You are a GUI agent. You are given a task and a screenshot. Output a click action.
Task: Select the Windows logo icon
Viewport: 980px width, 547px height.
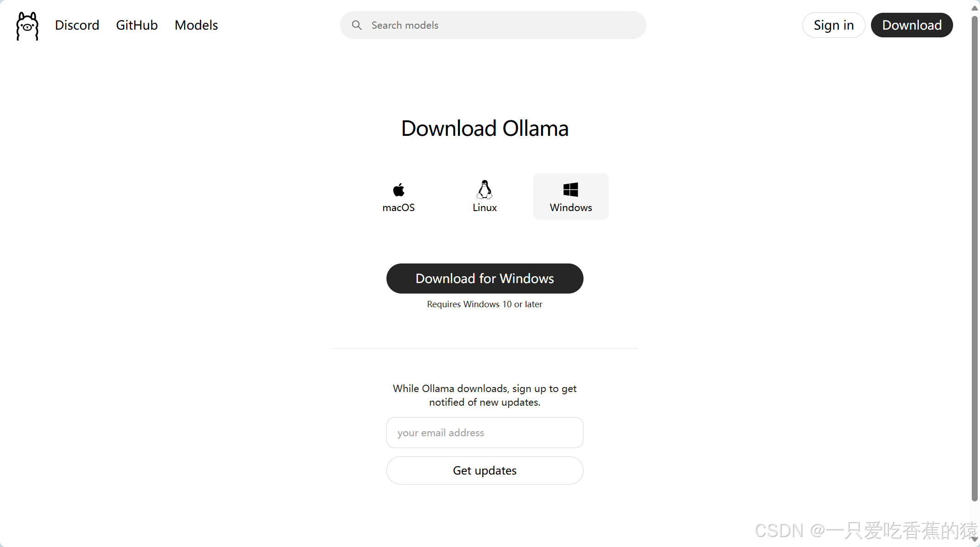pyautogui.click(x=570, y=190)
